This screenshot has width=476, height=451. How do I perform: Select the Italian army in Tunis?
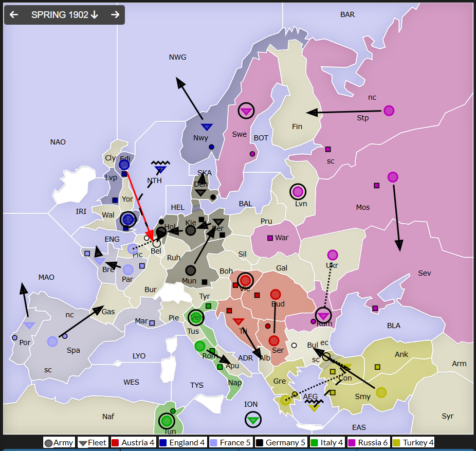[166, 421]
